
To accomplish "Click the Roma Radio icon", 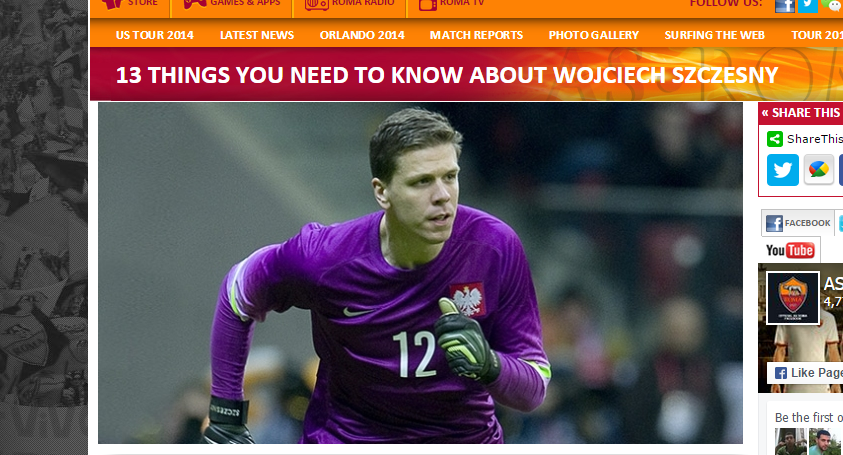I will point(317,4).
